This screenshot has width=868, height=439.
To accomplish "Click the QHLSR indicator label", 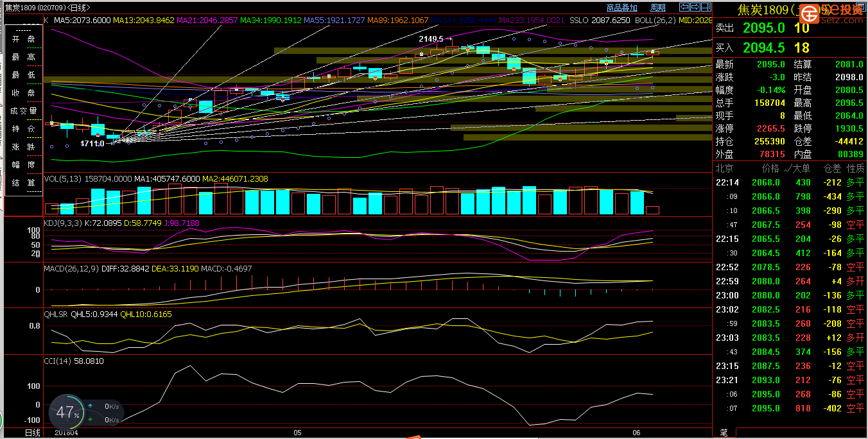I will 56,314.
